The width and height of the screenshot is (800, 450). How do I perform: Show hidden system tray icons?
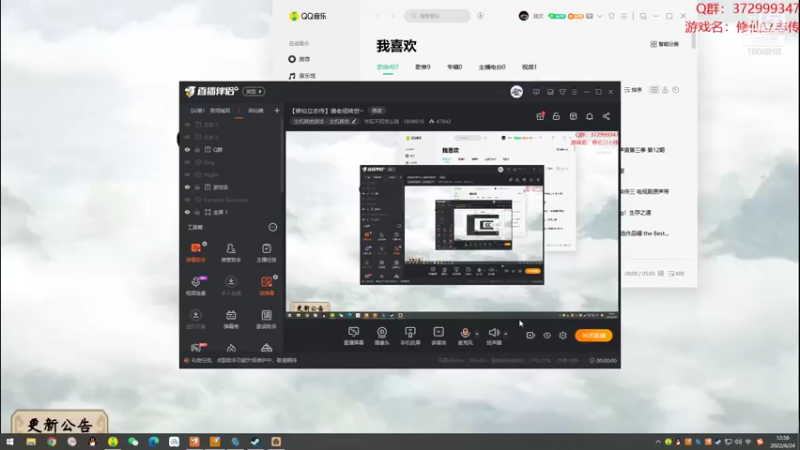pos(658,442)
